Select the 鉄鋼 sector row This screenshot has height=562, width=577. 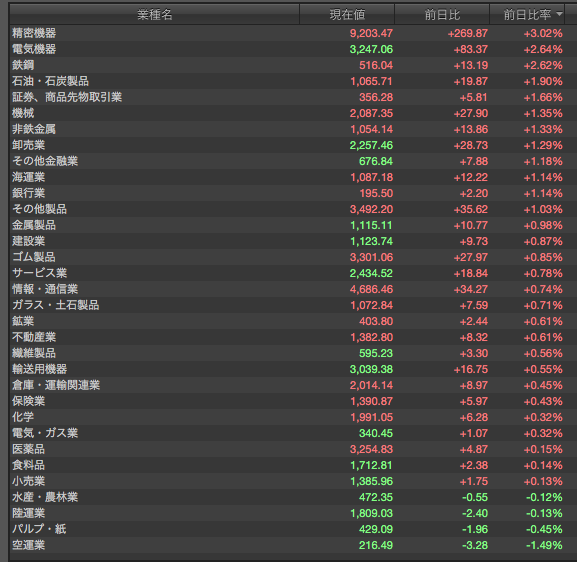293,65
